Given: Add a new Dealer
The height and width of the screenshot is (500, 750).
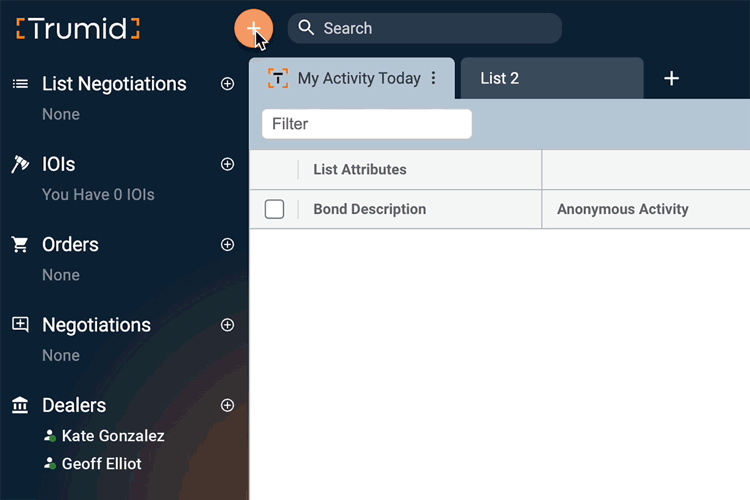Looking at the screenshot, I should [x=227, y=405].
